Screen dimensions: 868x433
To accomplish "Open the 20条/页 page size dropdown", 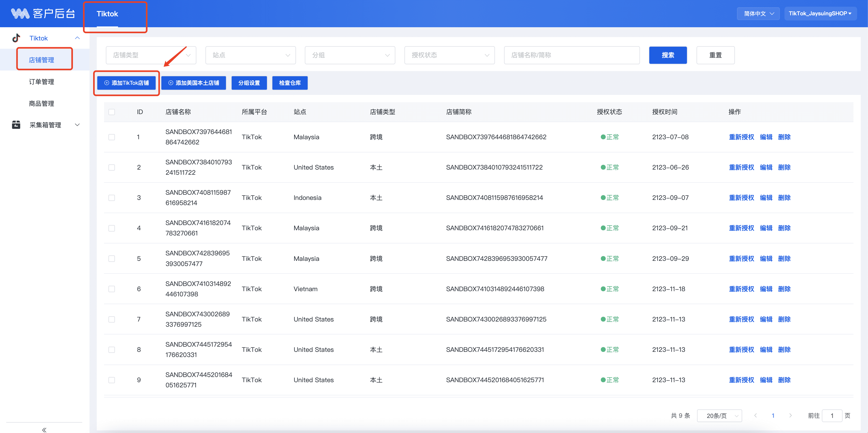I will (719, 415).
